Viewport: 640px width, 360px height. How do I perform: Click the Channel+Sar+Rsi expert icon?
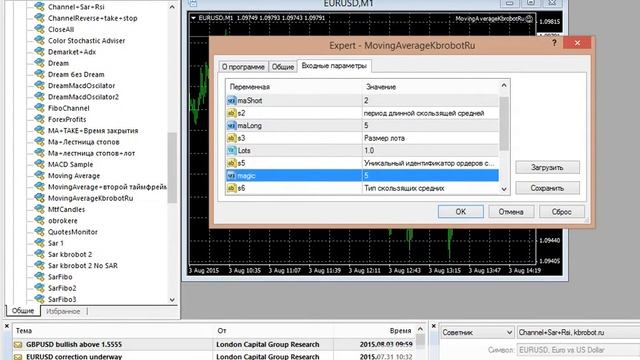pos(39,7)
